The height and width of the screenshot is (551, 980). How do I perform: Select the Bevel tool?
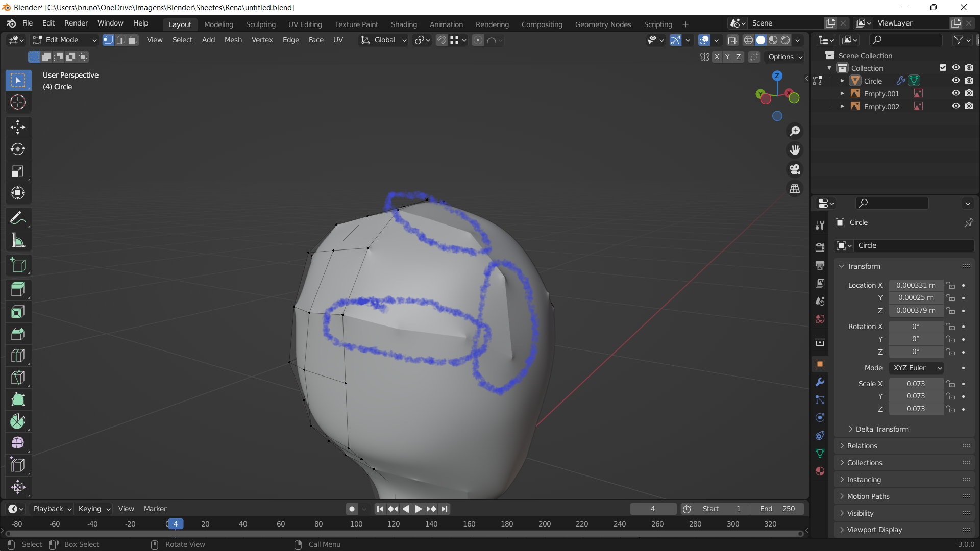pyautogui.click(x=18, y=334)
